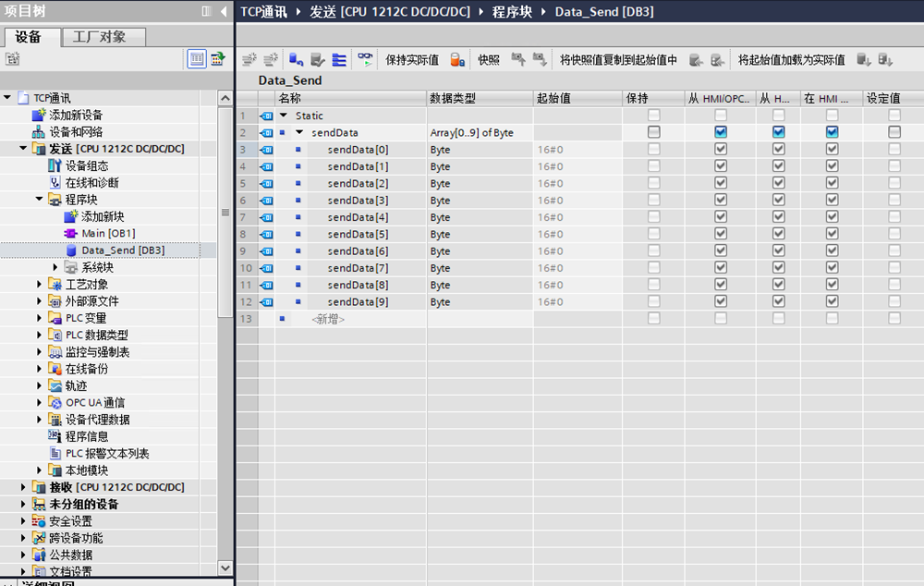
Task: Click the expand all rows toolbar icon
Action: click(x=339, y=60)
